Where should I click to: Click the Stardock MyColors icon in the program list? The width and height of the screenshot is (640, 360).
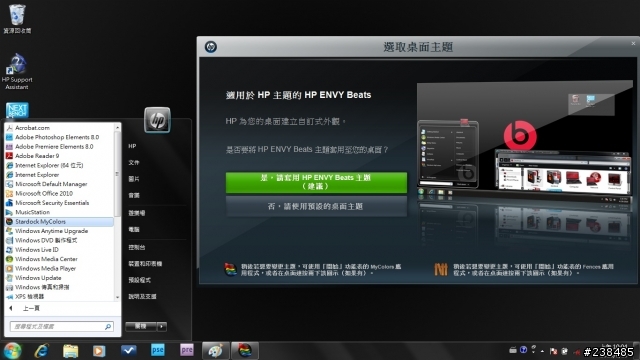pos(9,222)
